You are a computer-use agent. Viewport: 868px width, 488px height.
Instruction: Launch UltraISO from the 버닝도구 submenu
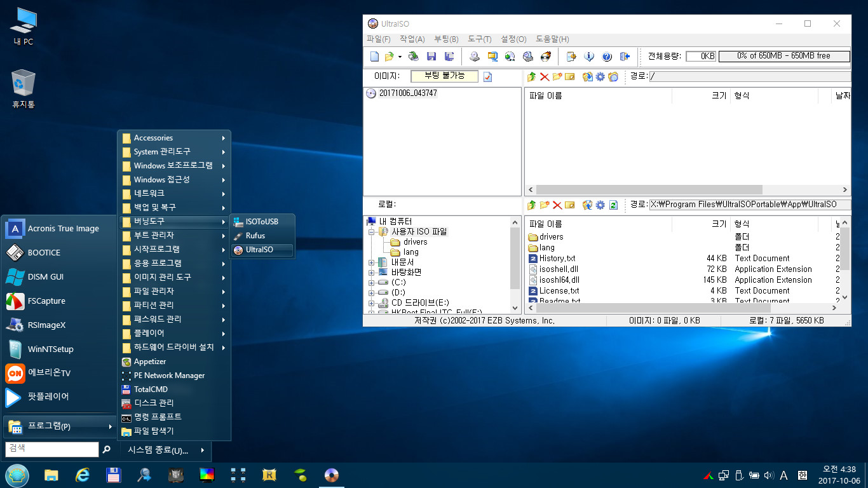tap(262, 250)
